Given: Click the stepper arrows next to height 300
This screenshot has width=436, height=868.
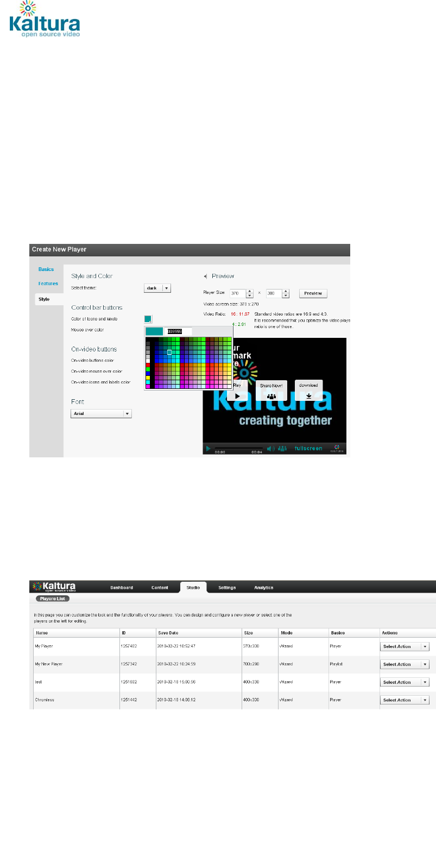Looking at the screenshot, I should [286, 293].
